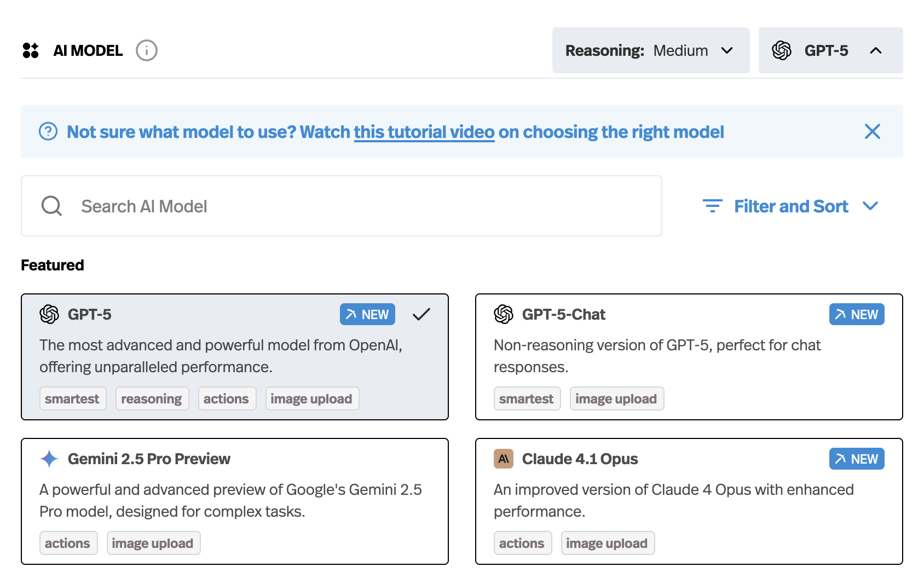Click the search magnifier icon
Screen dimensions: 924x578
[x=51, y=206]
